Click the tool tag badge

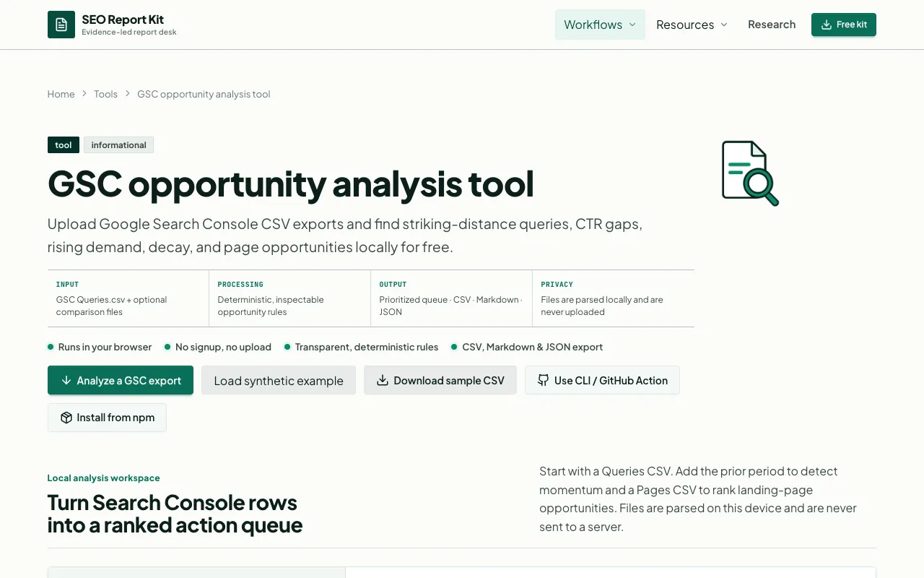[64, 145]
